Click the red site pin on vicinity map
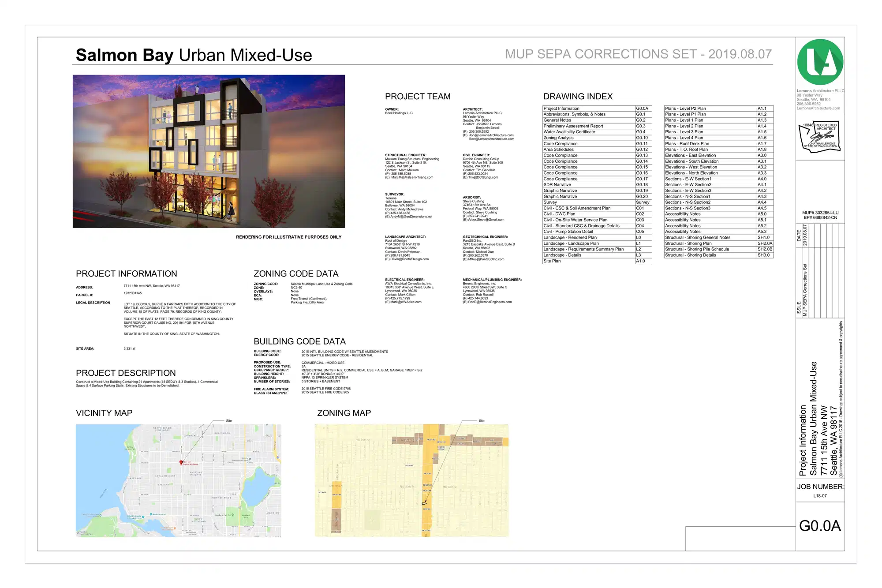The image size is (882, 588). click(181, 462)
